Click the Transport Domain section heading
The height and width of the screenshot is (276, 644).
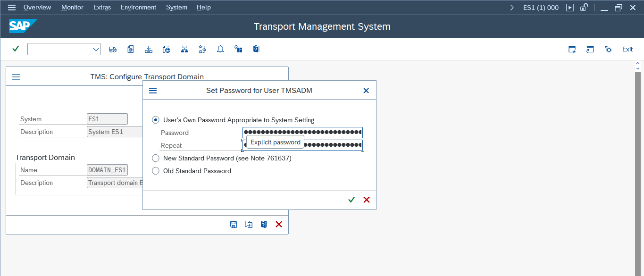click(x=45, y=158)
